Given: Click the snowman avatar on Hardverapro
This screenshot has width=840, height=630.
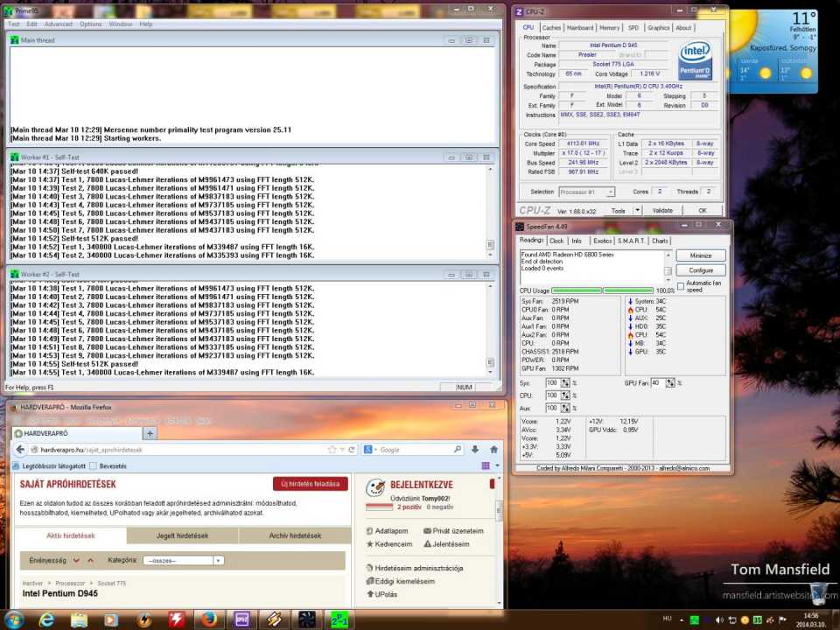Looking at the screenshot, I should point(375,488).
